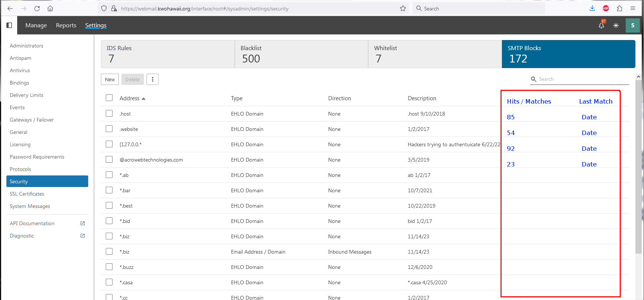Check the box for .host row
This screenshot has height=300, width=644.
point(109,113)
